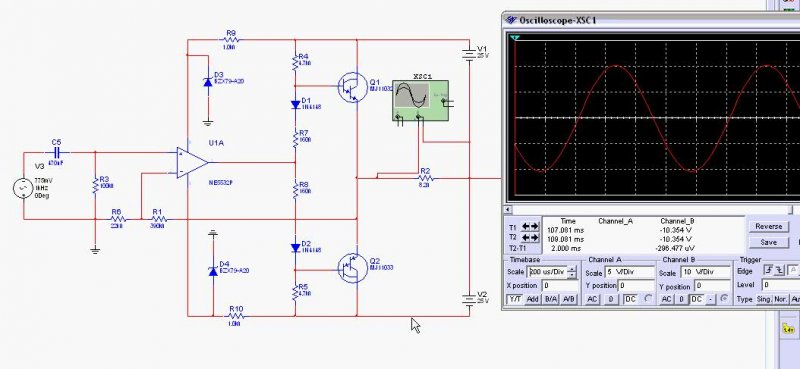The width and height of the screenshot is (800, 369).
Task: Select the U1A op-amp symbol
Action: (192, 163)
